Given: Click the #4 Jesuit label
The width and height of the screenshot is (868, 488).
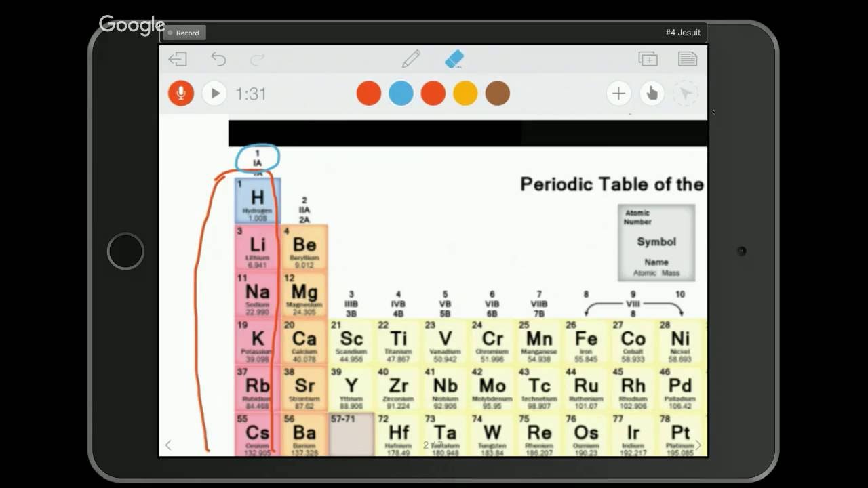Looking at the screenshot, I should (x=683, y=33).
